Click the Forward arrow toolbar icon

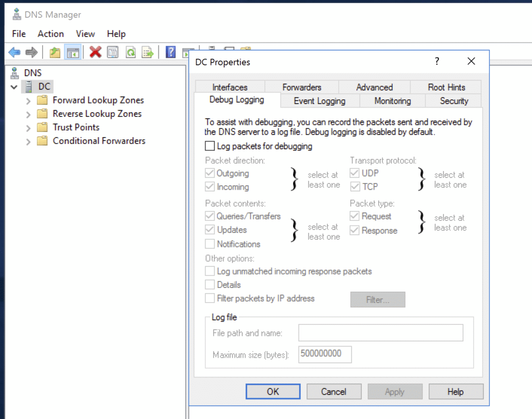tap(32, 52)
